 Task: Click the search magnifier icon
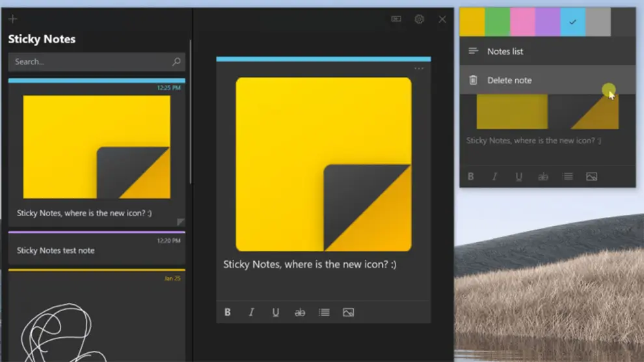coord(176,62)
